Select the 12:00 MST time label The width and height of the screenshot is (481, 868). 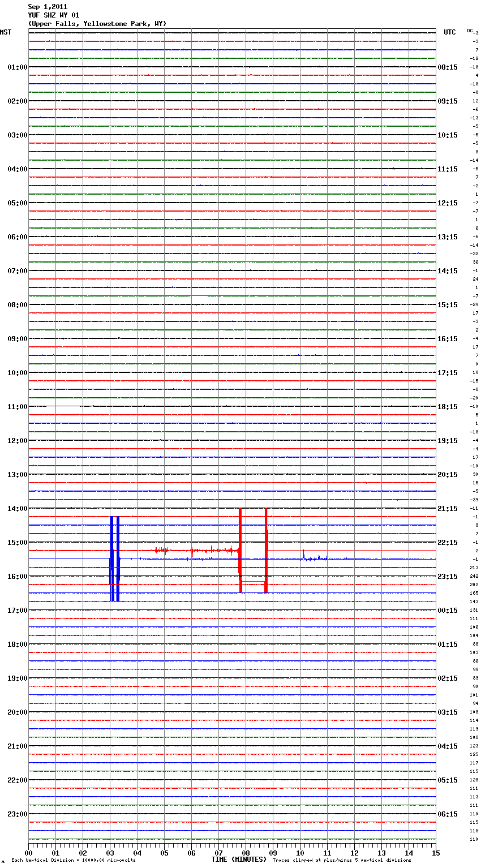coord(18,440)
